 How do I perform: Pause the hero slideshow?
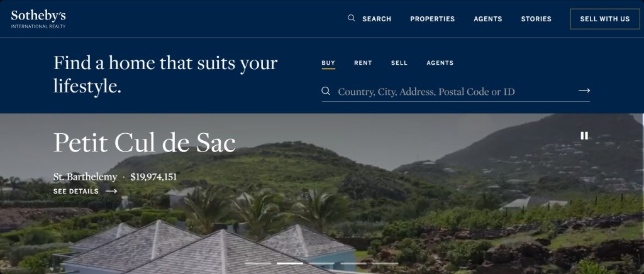point(584,136)
